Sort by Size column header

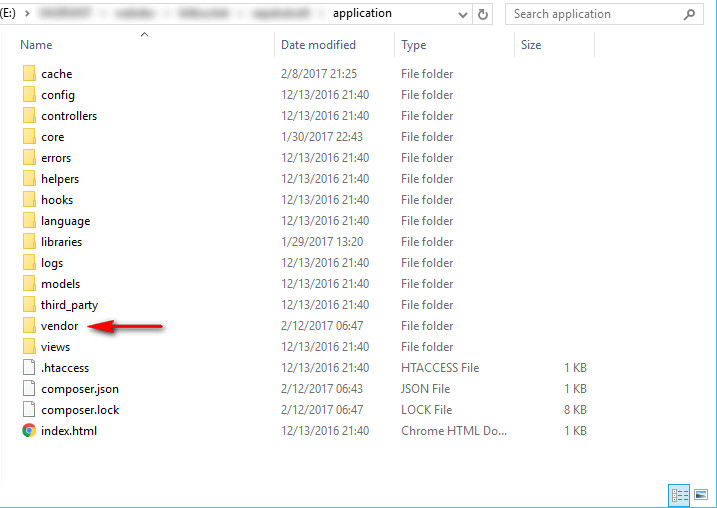[x=531, y=45]
